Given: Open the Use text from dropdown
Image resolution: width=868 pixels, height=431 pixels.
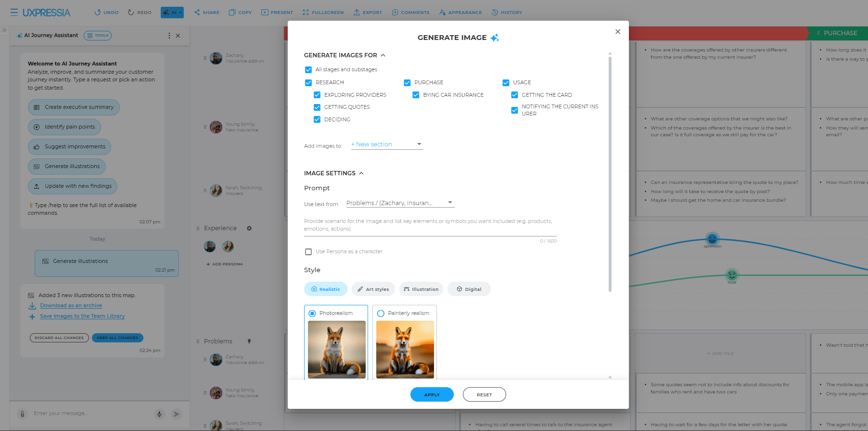Looking at the screenshot, I should click(x=400, y=203).
